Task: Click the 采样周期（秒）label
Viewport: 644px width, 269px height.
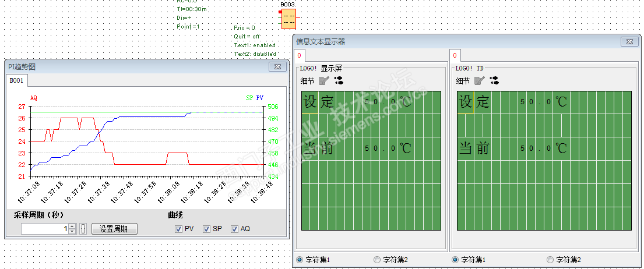Action: (x=38, y=215)
